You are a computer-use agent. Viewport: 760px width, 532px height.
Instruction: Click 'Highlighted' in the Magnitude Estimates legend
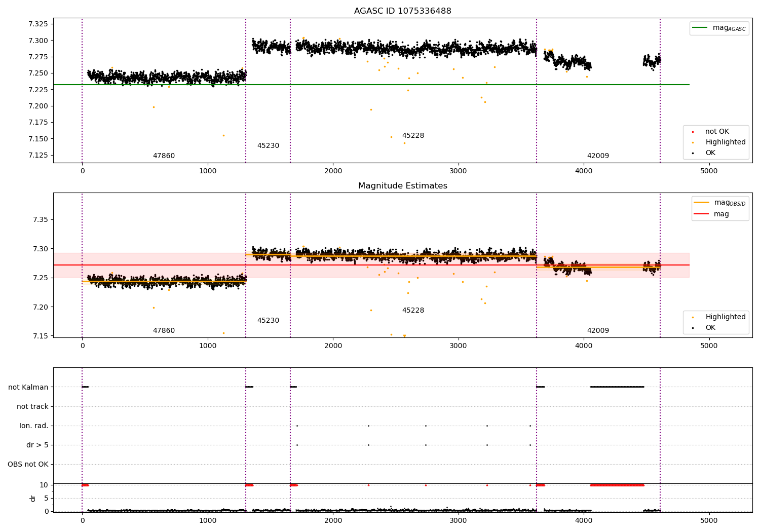[x=726, y=317]
